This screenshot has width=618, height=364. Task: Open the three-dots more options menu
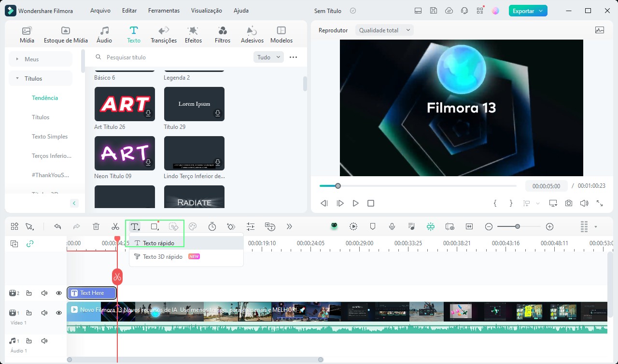293,57
